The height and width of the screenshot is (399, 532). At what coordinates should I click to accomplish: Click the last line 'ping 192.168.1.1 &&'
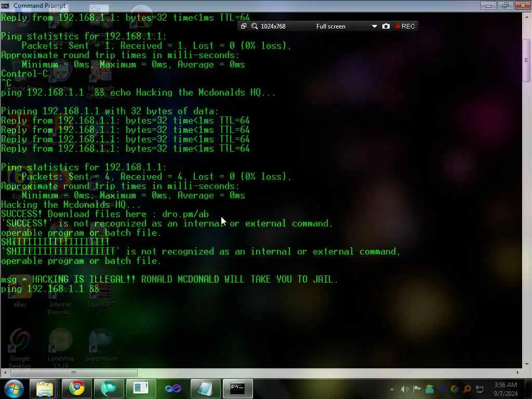50,289
